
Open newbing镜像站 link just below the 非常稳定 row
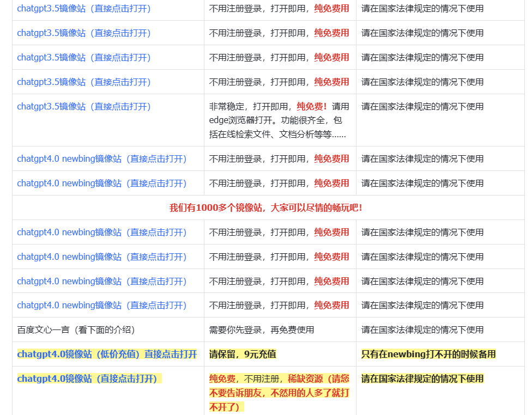[102, 159]
